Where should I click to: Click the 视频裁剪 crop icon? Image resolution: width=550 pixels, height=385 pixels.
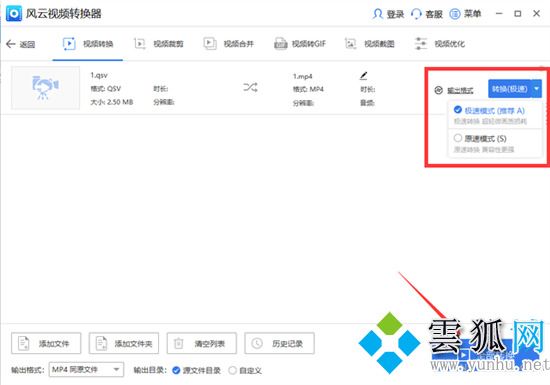pos(140,44)
